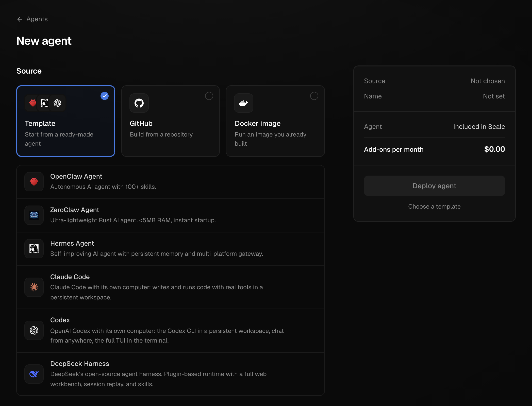Choose the Docker image card title
Image resolution: width=532 pixels, height=406 pixels.
coord(258,124)
